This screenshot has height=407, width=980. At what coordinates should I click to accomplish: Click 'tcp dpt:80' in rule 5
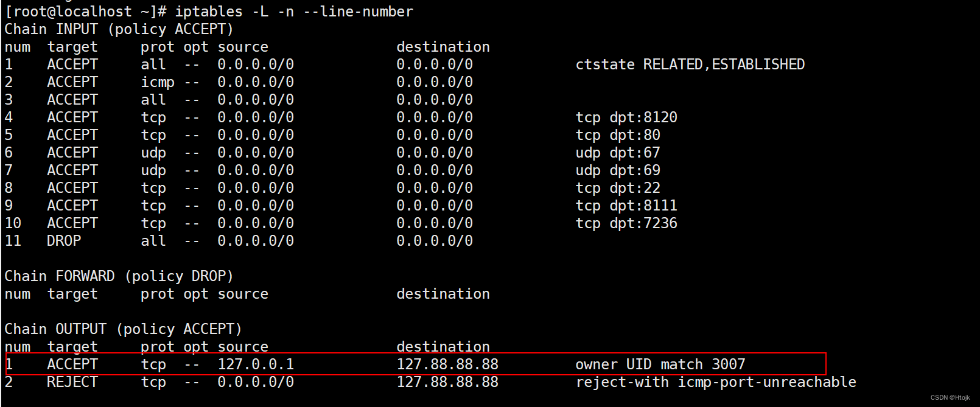point(618,135)
